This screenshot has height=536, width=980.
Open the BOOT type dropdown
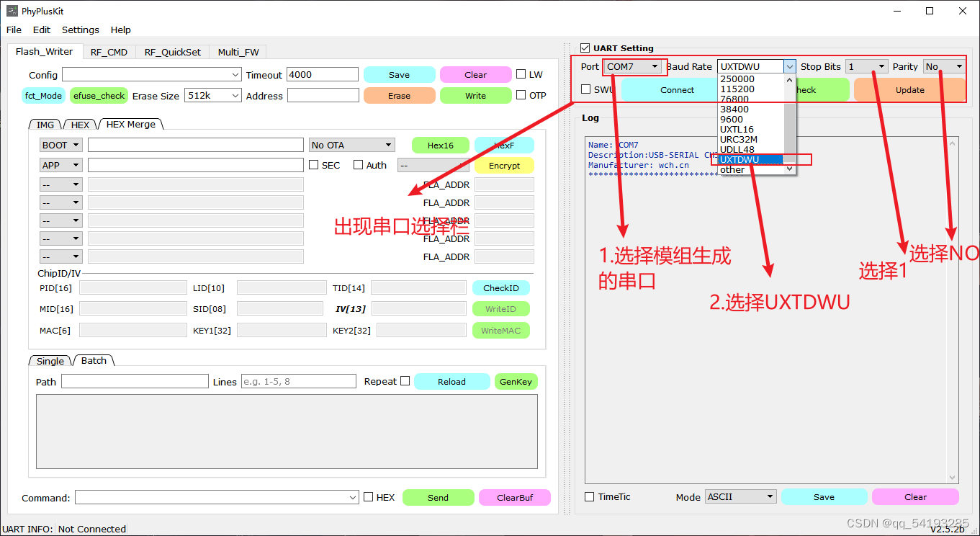pyautogui.click(x=60, y=145)
